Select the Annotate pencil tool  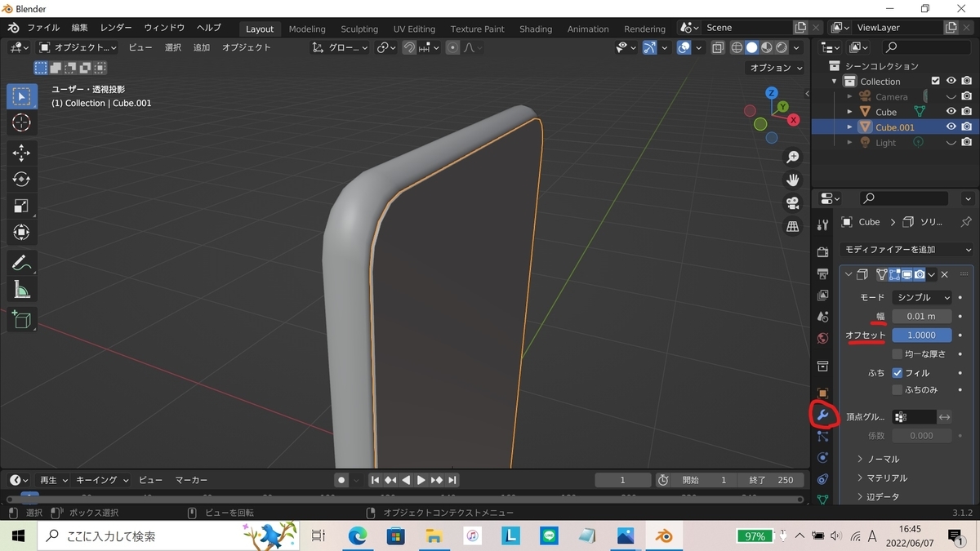click(22, 263)
